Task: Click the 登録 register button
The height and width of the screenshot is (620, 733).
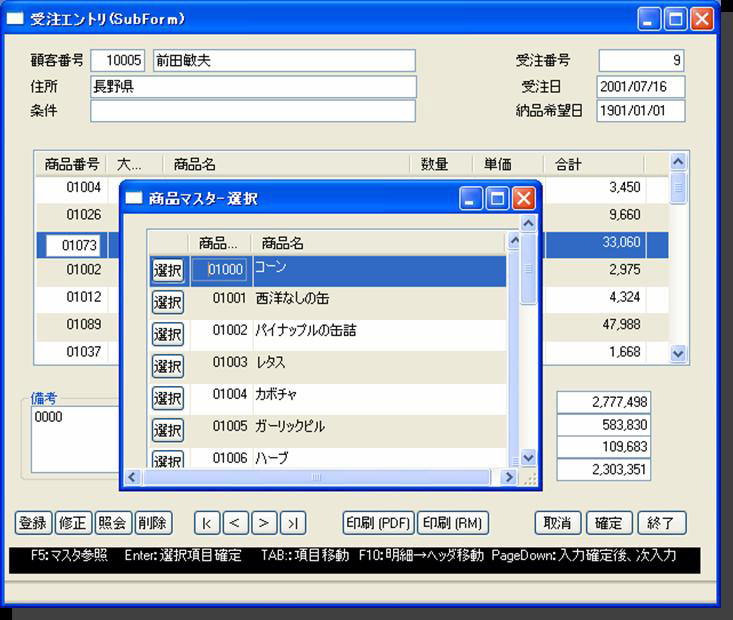Action: coord(33,523)
